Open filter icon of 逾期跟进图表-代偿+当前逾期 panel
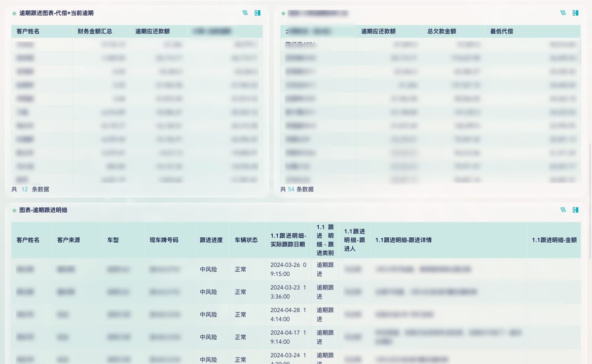Screen dimensions: 592x364 tap(245, 13)
